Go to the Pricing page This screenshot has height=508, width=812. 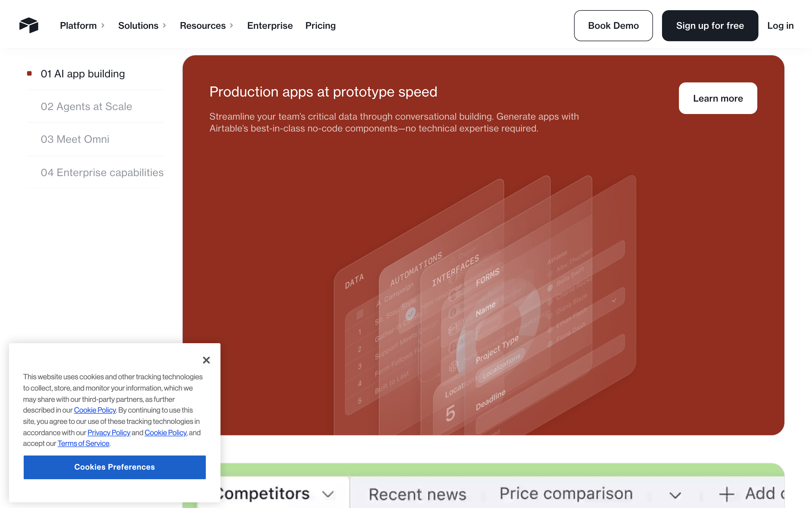321,25
